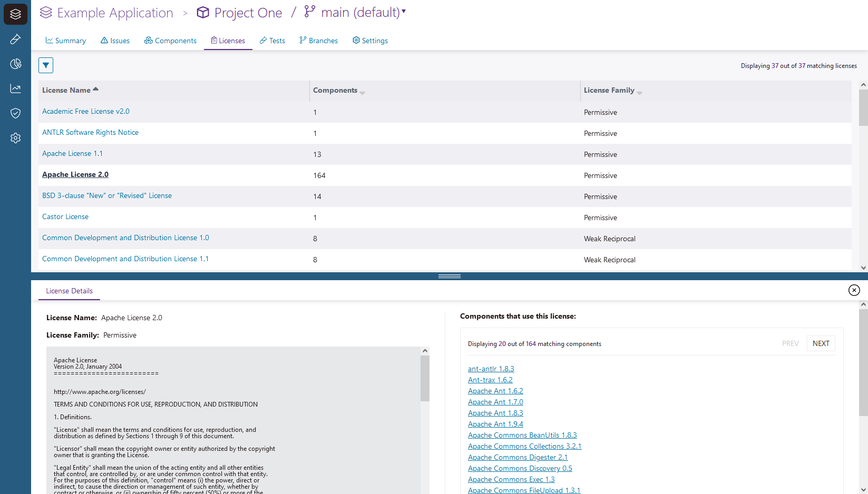The image size is (868, 494).
Task: Open the pie chart icon in sidebar
Action: tap(15, 64)
